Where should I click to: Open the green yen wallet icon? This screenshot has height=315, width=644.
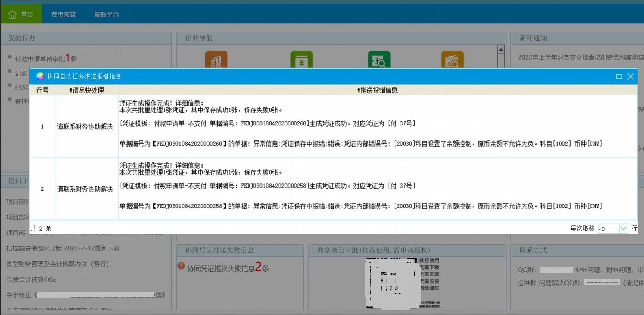click(x=301, y=60)
